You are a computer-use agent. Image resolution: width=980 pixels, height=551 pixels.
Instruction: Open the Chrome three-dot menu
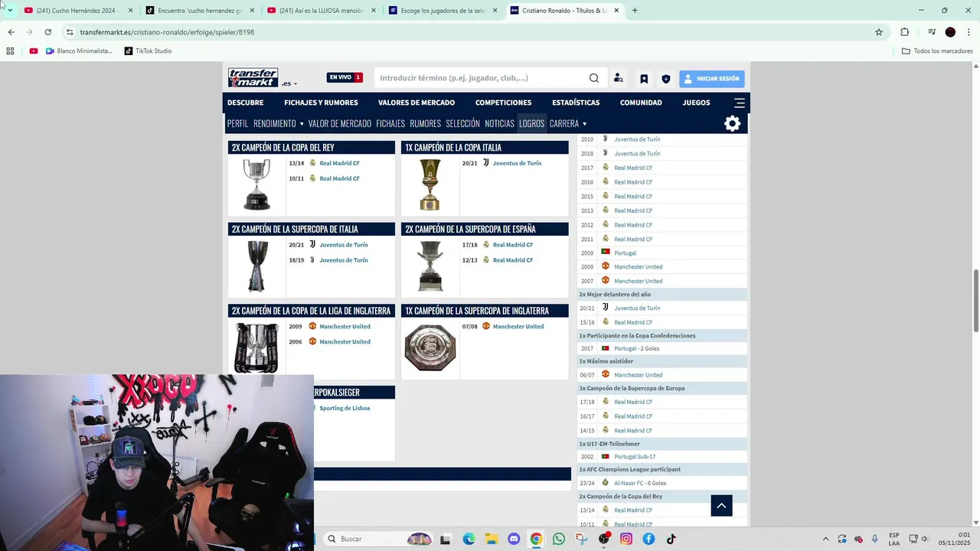tap(969, 32)
